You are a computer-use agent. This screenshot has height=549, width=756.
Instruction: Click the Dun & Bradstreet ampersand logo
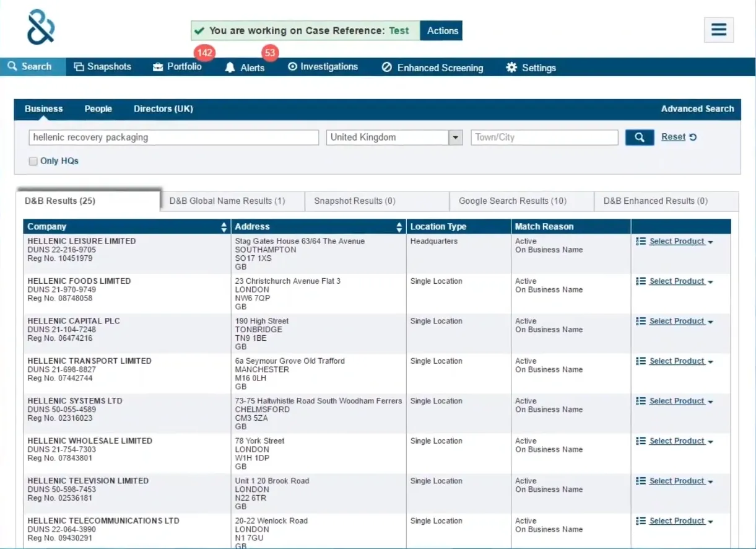pyautogui.click(x=41, y=27)
